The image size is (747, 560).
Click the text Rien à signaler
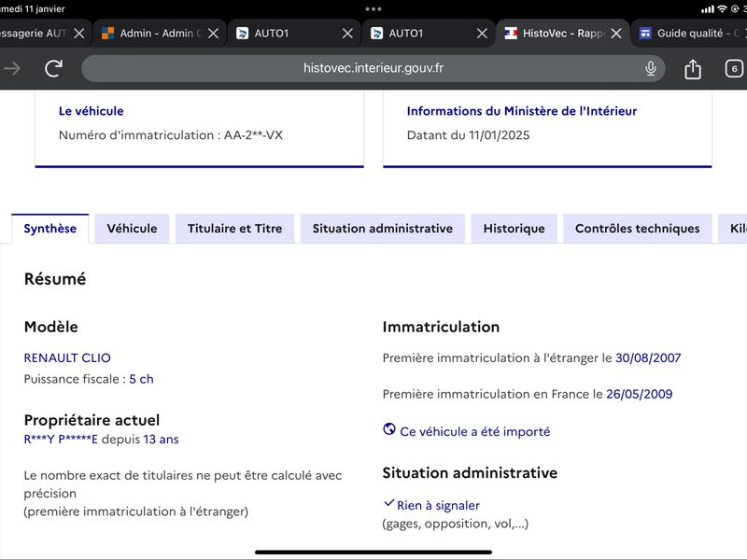[438, 505]
